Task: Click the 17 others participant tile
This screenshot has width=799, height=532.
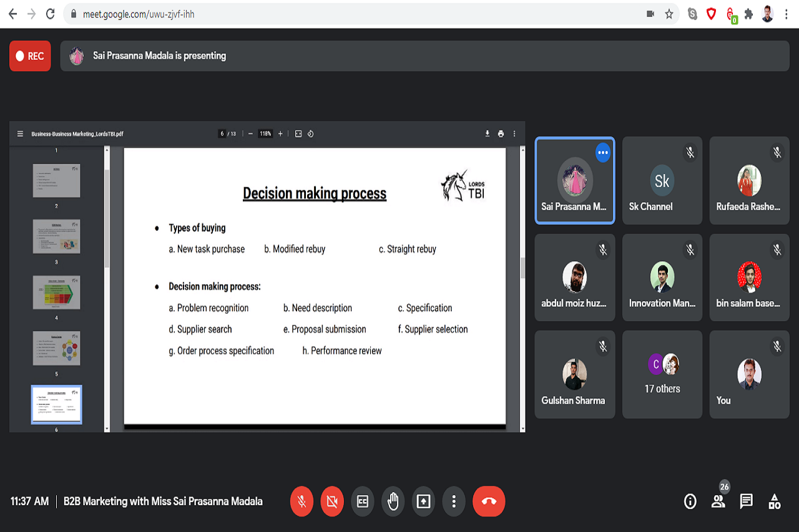Action: click(662, 374)
